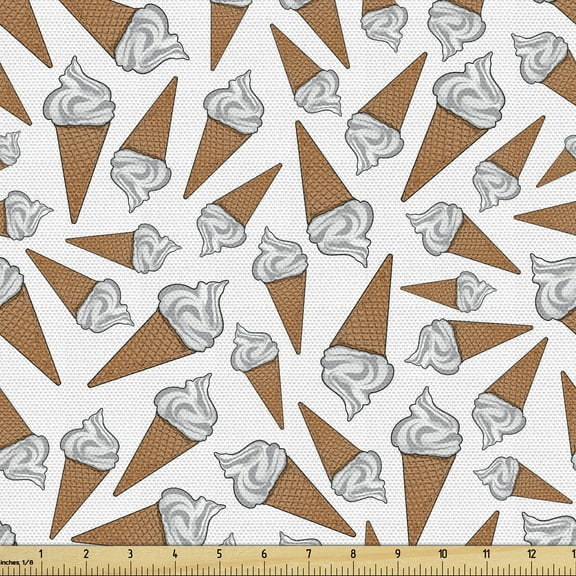Select the ruler mark numbered 1
The height and width of the screenshot is (576, 576).
pos(41,554)
